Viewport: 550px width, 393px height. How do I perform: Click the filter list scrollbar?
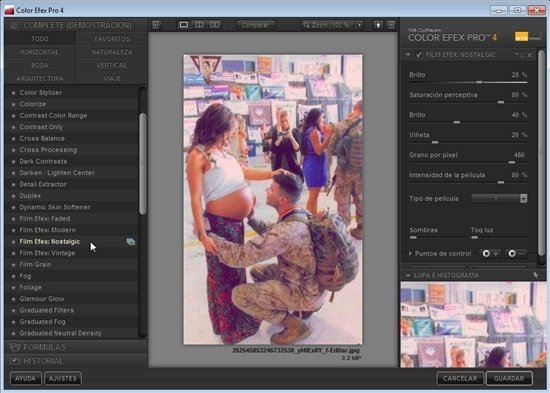tap(142, 164)
